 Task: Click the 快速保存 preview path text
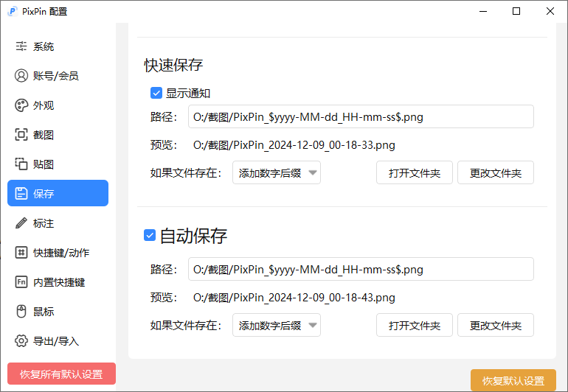(294, 145)
